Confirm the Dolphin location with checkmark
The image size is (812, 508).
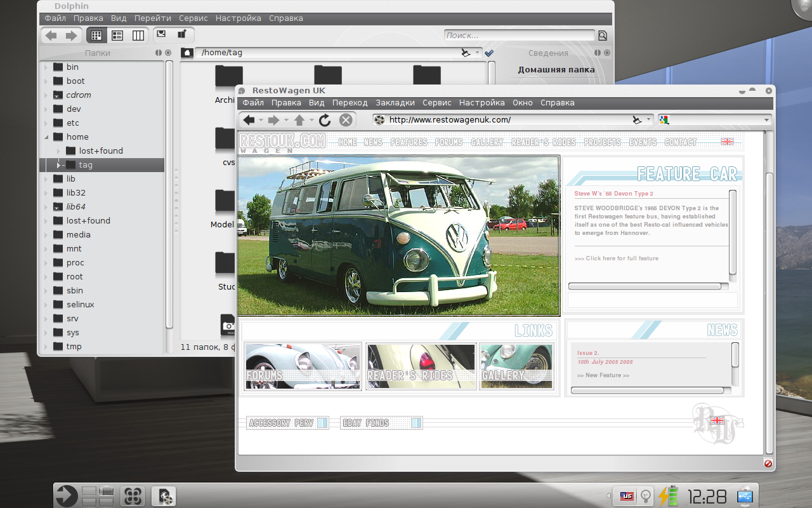(x=489, y=53)
